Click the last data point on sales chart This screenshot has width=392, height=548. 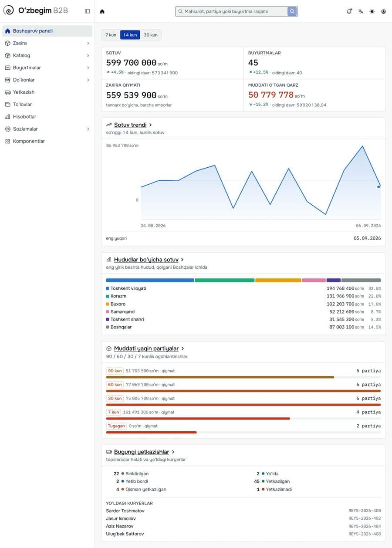click(378, 187)
